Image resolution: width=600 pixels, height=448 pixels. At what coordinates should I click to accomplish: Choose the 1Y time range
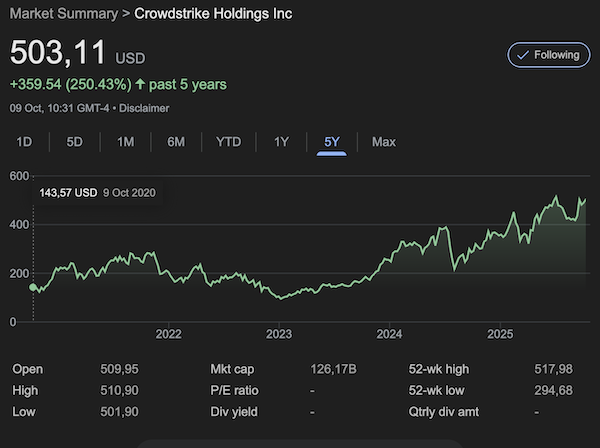(x=281, y=142)
